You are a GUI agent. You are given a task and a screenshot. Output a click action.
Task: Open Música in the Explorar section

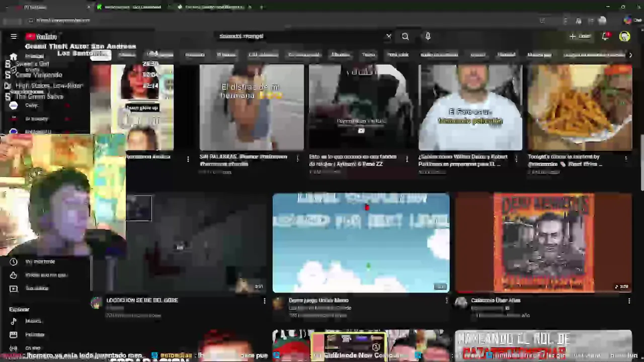pyautogui.click(x=33, y=321)
